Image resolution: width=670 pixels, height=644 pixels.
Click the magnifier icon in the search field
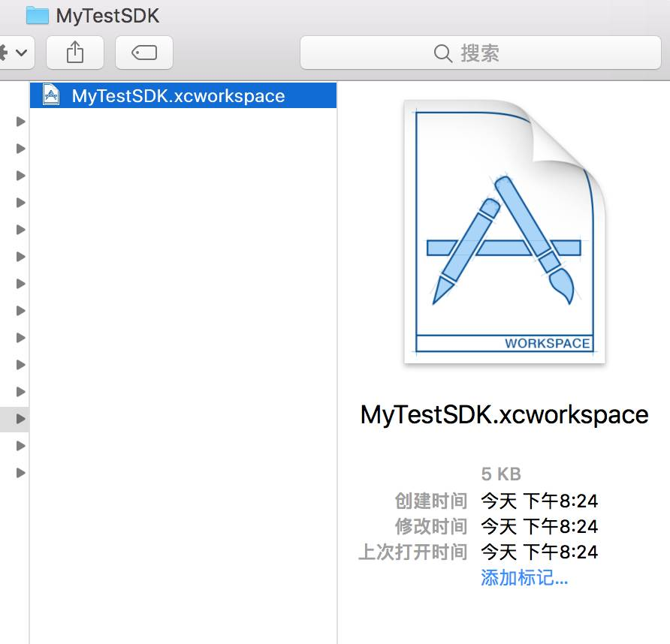[x=442, y=53]
